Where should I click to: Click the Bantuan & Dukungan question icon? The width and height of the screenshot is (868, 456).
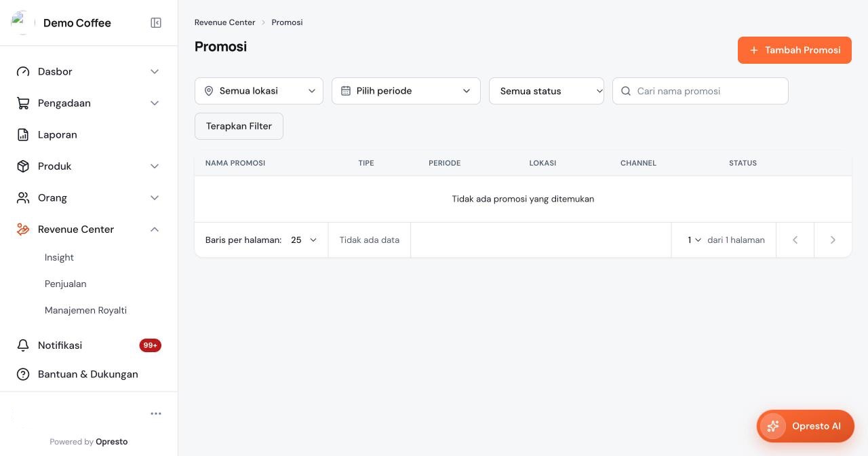click(23, 375)
